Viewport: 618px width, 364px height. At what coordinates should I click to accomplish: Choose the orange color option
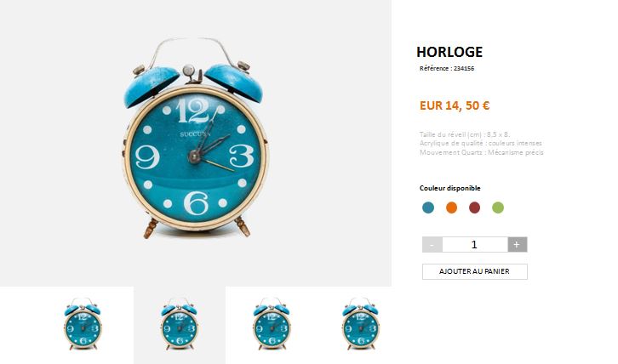coord(451,208)
